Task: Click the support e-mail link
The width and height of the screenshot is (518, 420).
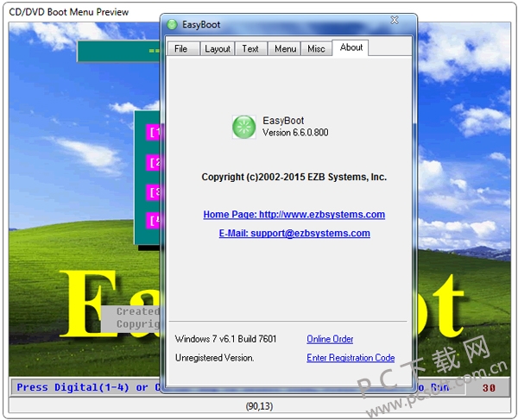Action: pos(294,233)
